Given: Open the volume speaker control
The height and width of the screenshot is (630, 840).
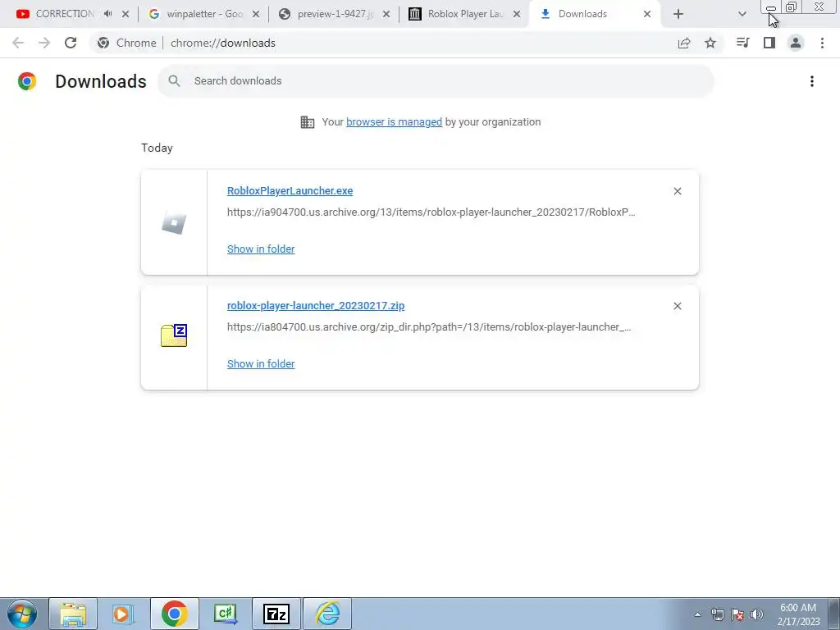Looking at the screenshot, I should point(757,614).
